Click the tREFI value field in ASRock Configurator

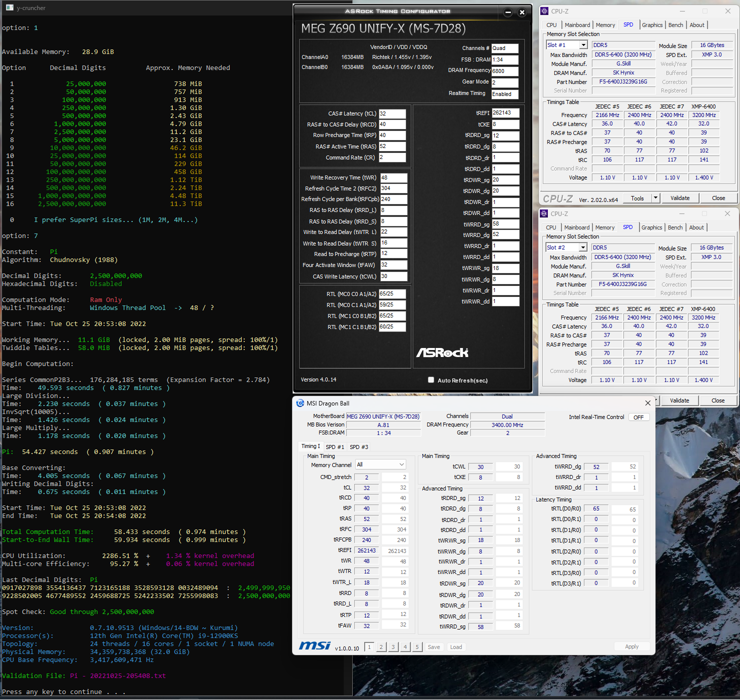(x=505, y=113)
